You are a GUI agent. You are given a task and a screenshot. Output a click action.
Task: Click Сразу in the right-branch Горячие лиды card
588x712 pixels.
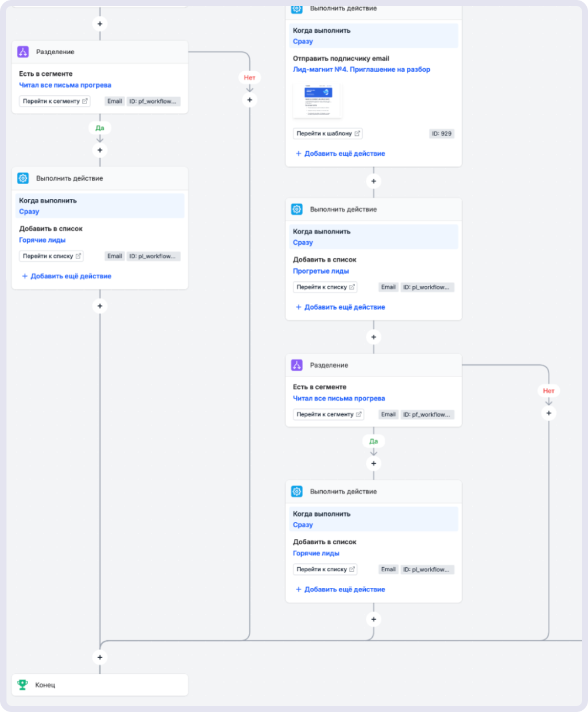click(x=303, y=525)
